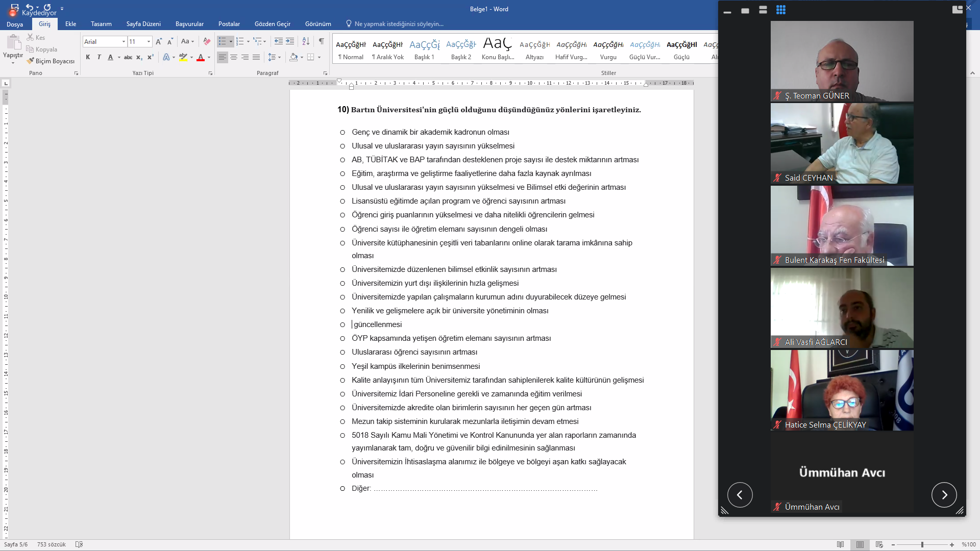The height and width of the screenshot is (551, 980).
Task: Open the Arial font name dropdown
Action: coord(124,41)
